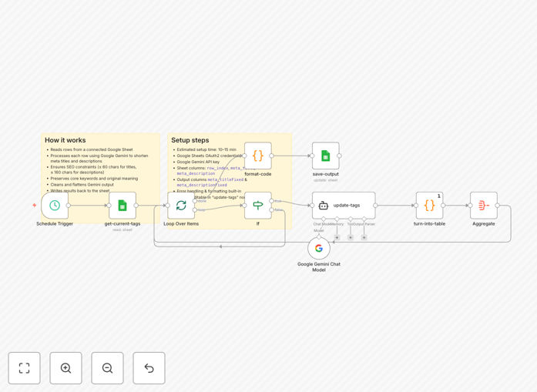The height and width of the screenshot is (392, 537).
Task: Open the Loop Over Items node
Action: click(x=181, y=206)
